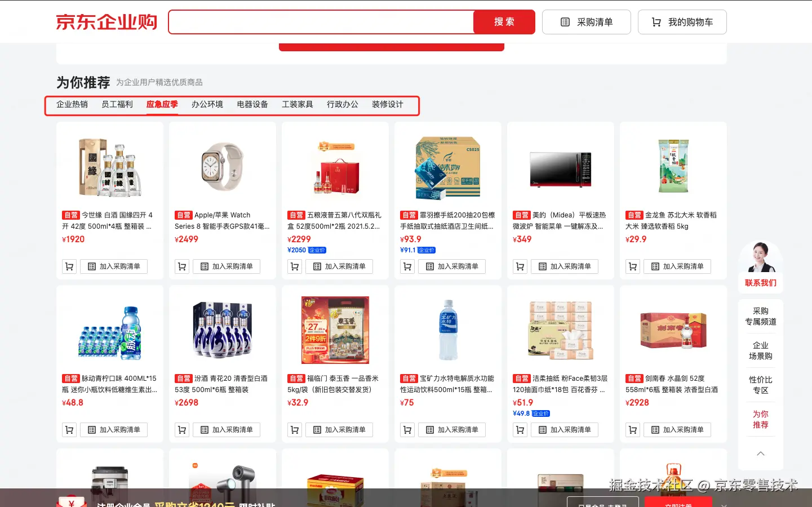Open 企业场景购 in right sidebar

point(761,350)
